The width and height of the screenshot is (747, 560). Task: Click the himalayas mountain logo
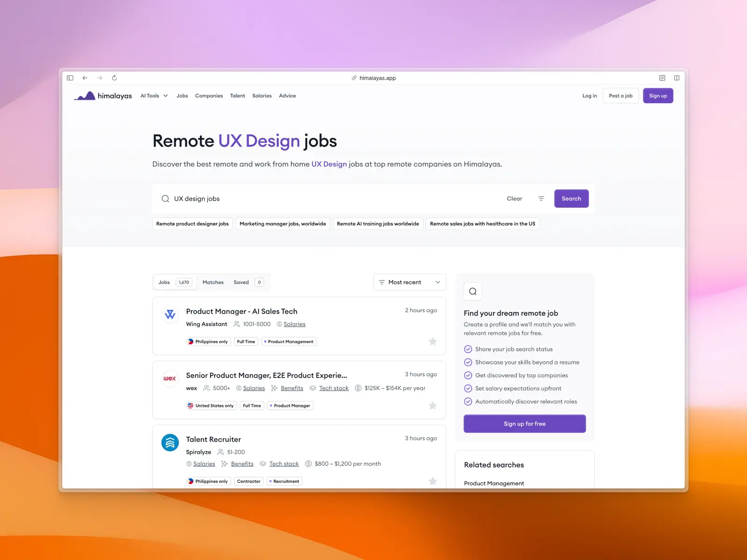pos(85,96)
